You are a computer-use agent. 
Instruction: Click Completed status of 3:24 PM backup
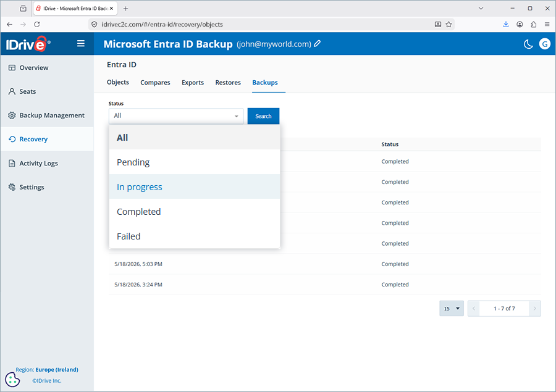pyautogui.click(x=395, y=285)
